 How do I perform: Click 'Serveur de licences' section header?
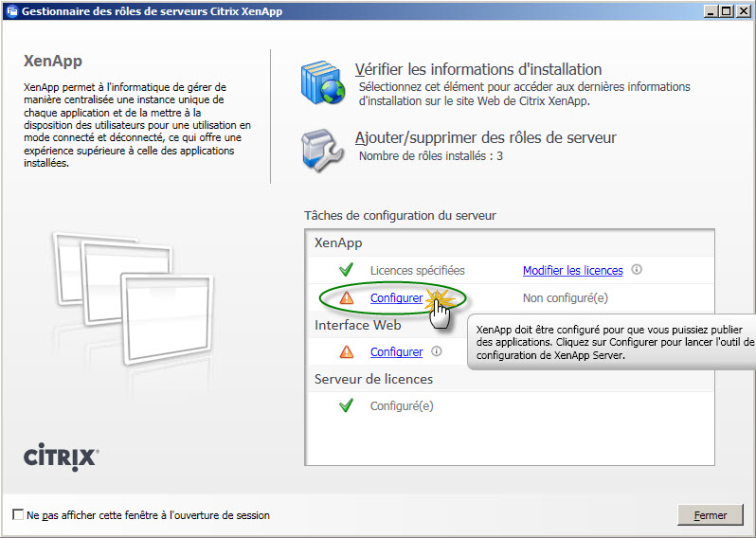373,380
